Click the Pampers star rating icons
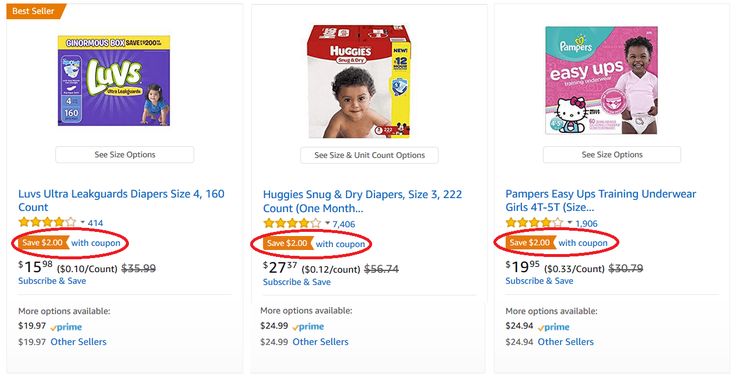The height and width of the screenshot is (377, 736). [534, 223]
